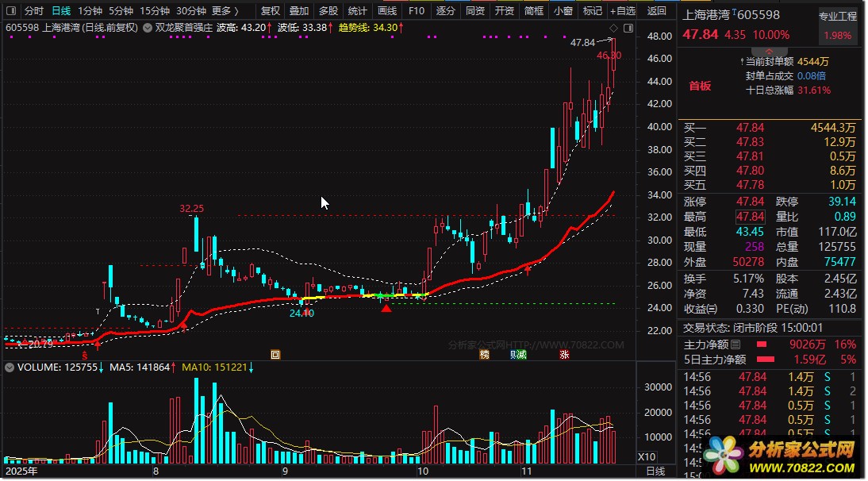Open the 主力净额 detail icon

tap(735, 344)
